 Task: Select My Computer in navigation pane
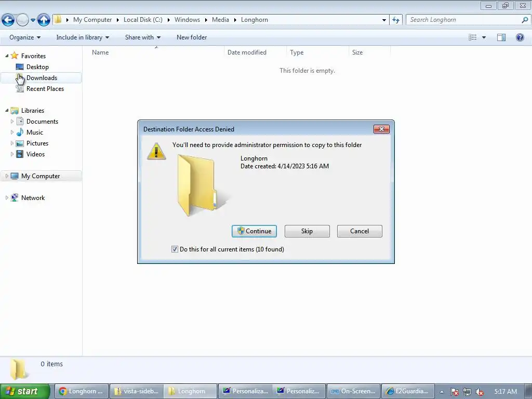41,176
